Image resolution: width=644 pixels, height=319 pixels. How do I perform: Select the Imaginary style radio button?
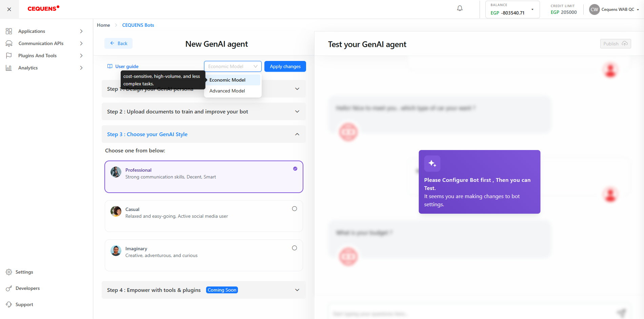coord(294,248)
